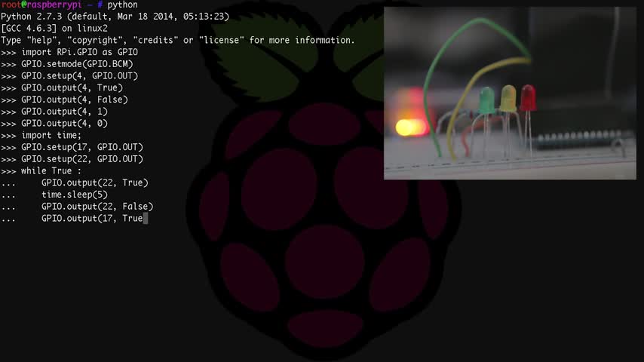The width and height of the screenshot is (644, 362).
Task: Click the 'GPIO.setup(17, GPIO.OUT)' line
Action: (x=82, y=147)
